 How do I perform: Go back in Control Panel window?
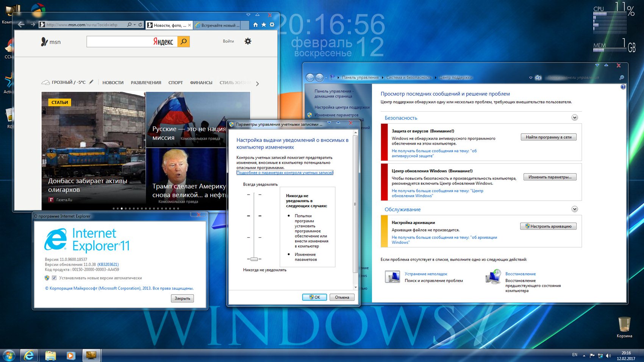coord(310,77)
